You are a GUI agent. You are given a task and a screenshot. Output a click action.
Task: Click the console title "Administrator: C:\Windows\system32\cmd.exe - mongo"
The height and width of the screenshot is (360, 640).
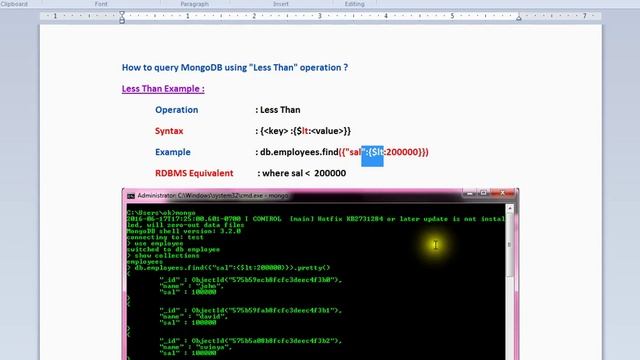213,196
